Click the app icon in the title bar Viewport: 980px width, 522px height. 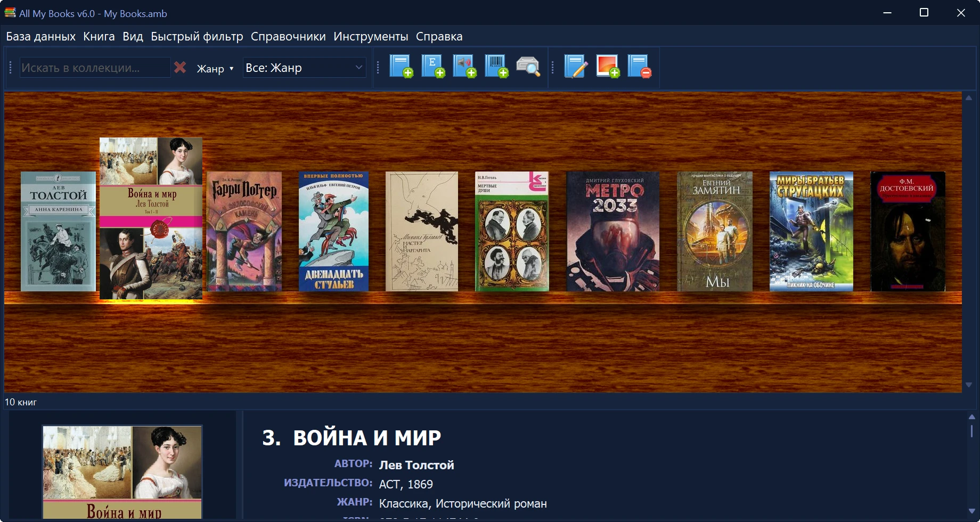click(x=10, y=12)
